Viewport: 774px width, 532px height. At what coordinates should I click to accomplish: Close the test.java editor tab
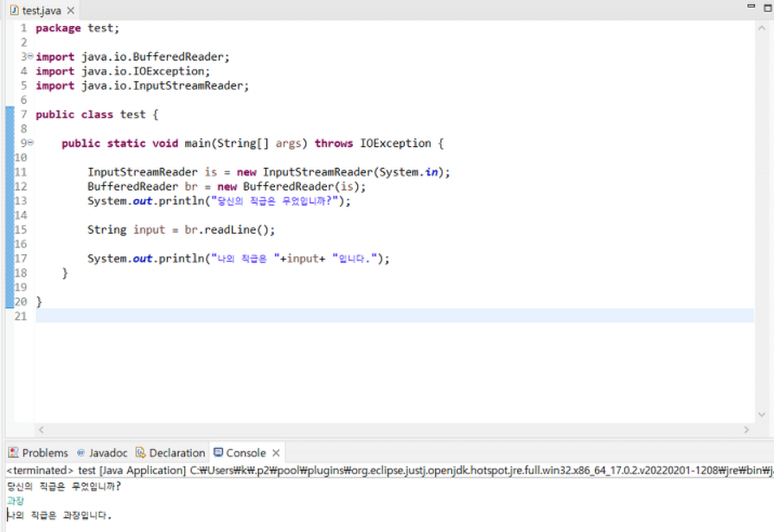[x=71, y=10]
